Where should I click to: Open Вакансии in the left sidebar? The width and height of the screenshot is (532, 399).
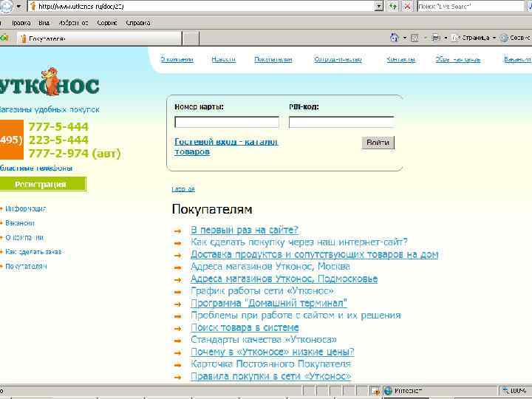coord(20,223)
